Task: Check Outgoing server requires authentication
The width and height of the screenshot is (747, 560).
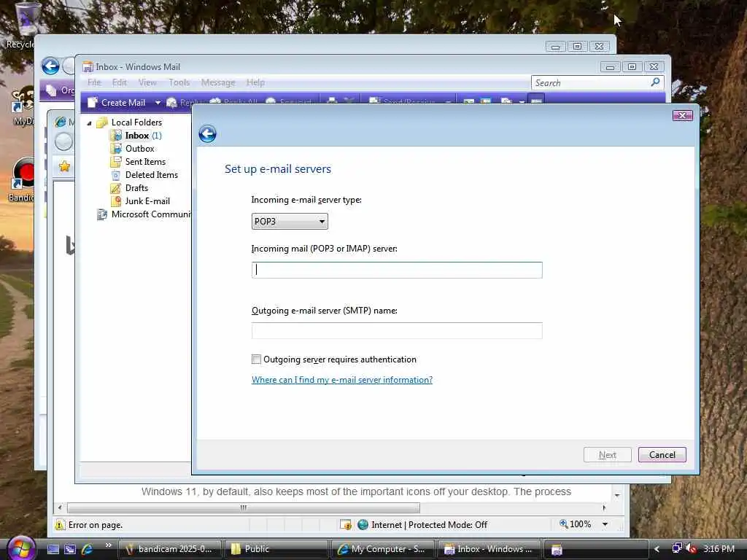Action: (x=256, y=359)
